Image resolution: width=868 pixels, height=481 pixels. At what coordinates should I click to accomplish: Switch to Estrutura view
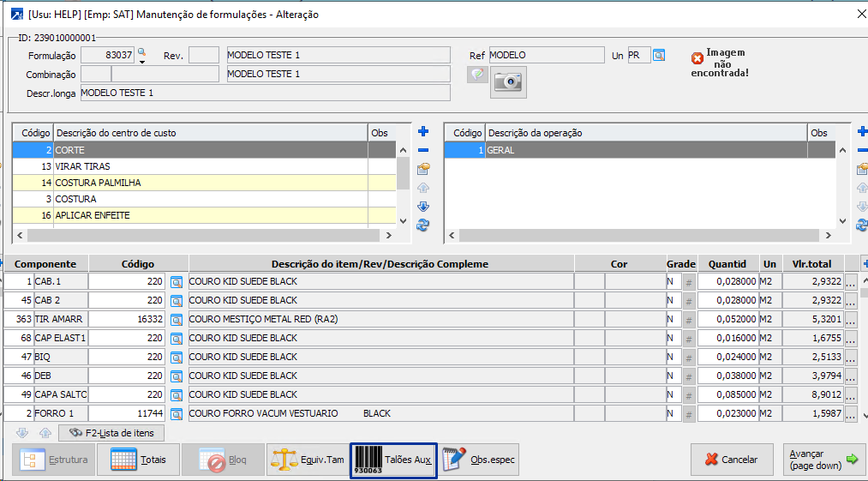point(53,460)
